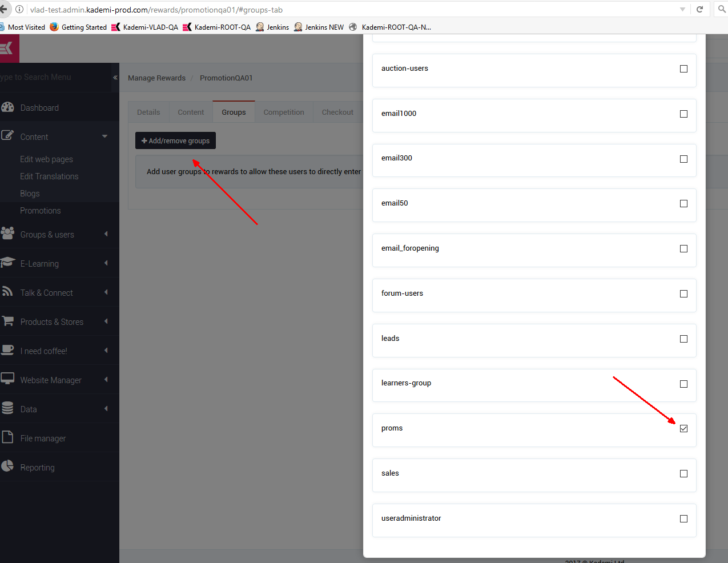The height and width of the screenshot is (563, 728).
Task: Open the Promotions link
Action: [40, 211]
